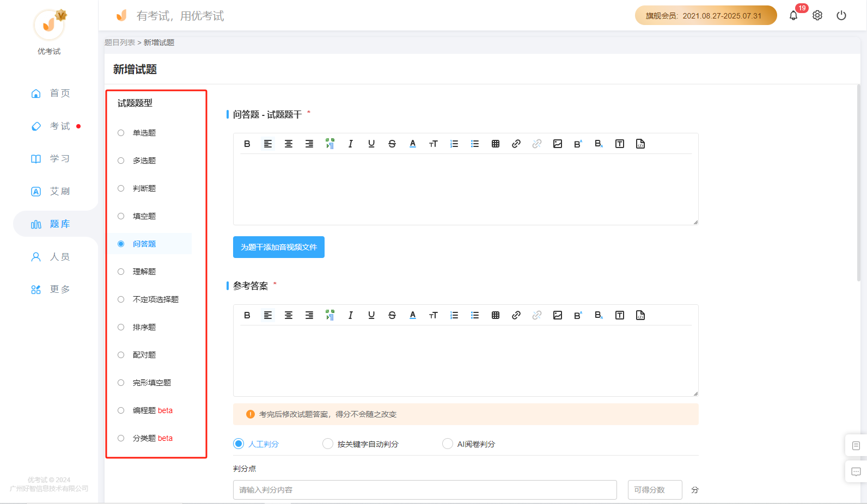Click the 优考试 logo avatar
This screenshot has height=504, width=867.
[x=49, y=24]
